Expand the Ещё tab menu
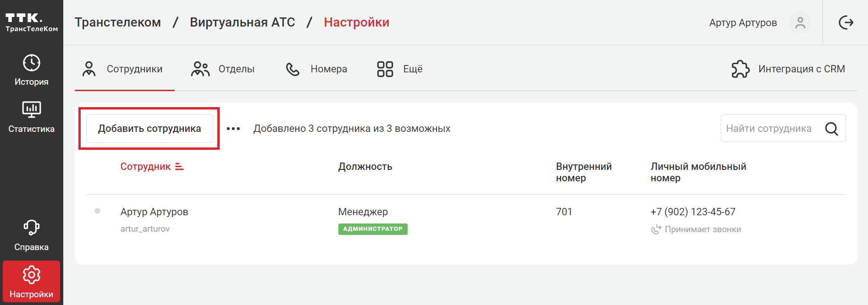Image resolution: width=868 pixels, height=305 pixels. [x=399, y=69]
